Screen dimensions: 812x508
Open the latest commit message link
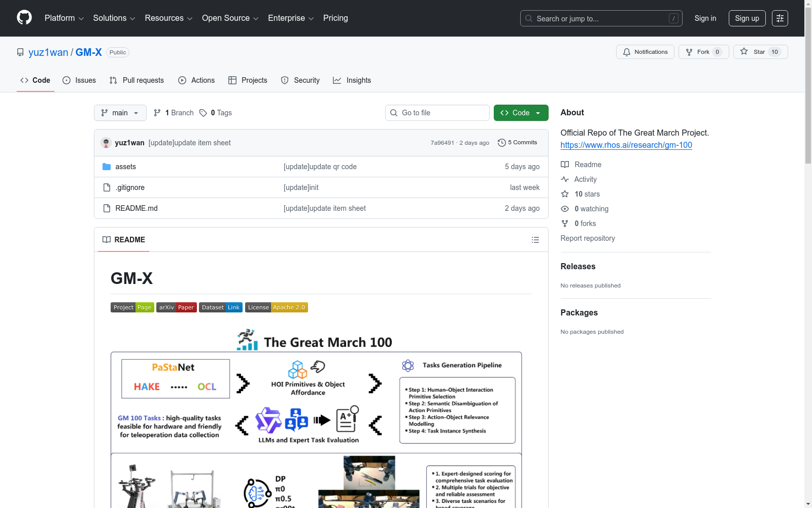click(190, 143)
